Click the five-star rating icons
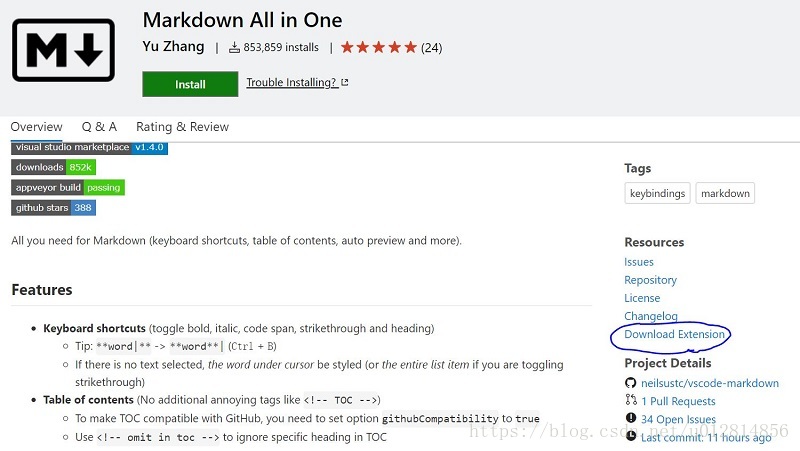The height and width of the screenshot is (451, 800). click(x=378, y=47)
